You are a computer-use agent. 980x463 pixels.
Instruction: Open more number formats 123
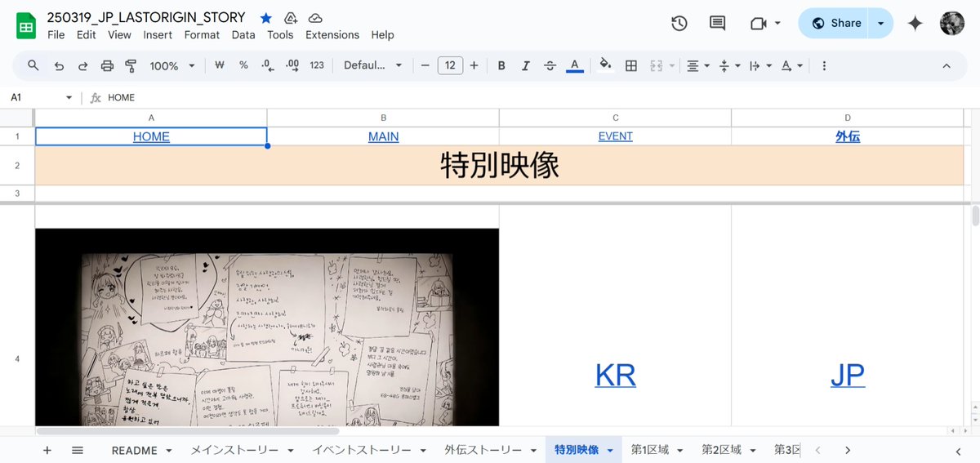pos(317,65)
